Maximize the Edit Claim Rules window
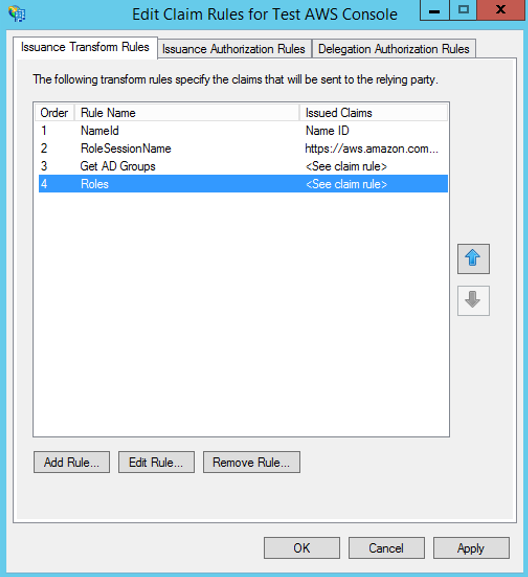 (463, 10)
